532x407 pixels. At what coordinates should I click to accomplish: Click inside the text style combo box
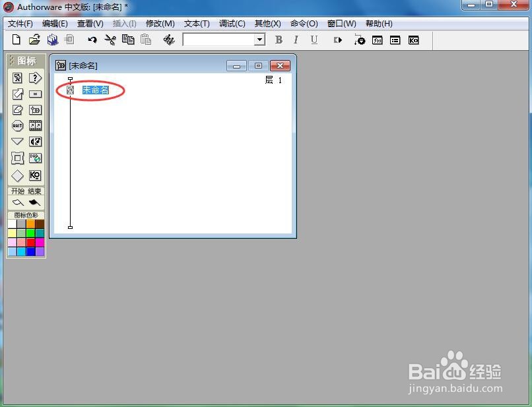click(x=219, y=40)
